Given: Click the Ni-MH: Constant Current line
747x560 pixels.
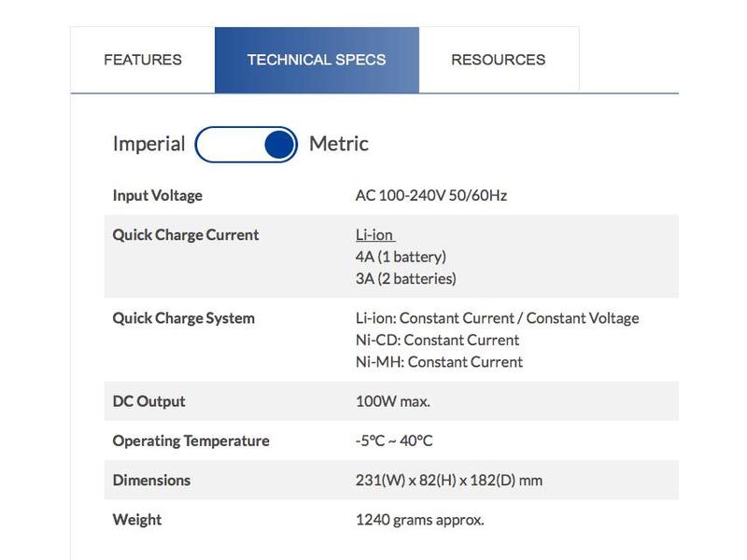Looking at the screenshot, I should pyautogui.click(x=439, y=362).
